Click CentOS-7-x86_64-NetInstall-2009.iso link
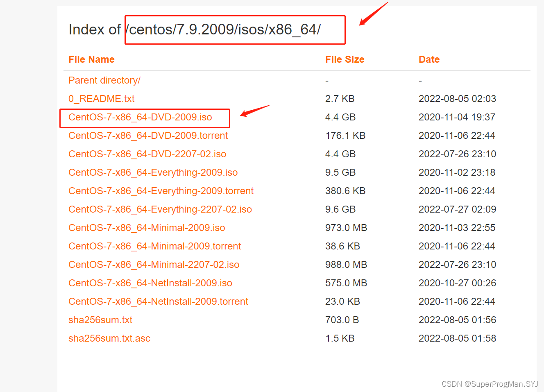This screenshot has height=392, width=544. coord(150,283)
